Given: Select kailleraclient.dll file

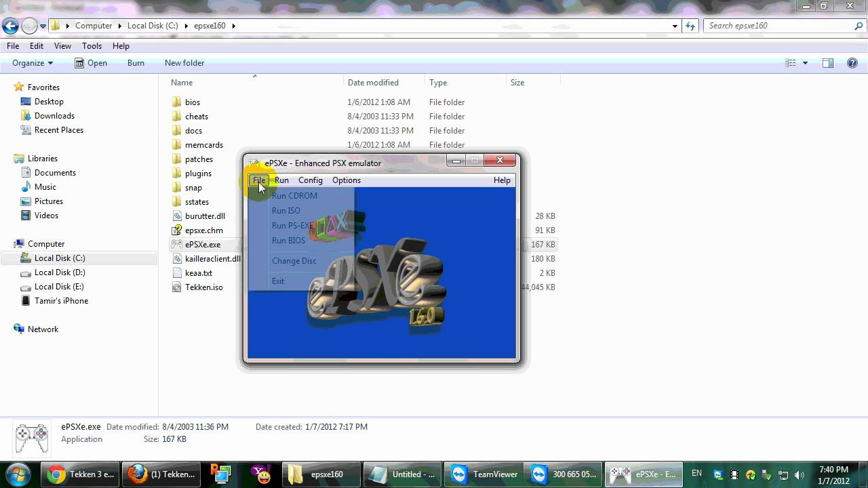Looking at the screenshot, I should [212, 259].
